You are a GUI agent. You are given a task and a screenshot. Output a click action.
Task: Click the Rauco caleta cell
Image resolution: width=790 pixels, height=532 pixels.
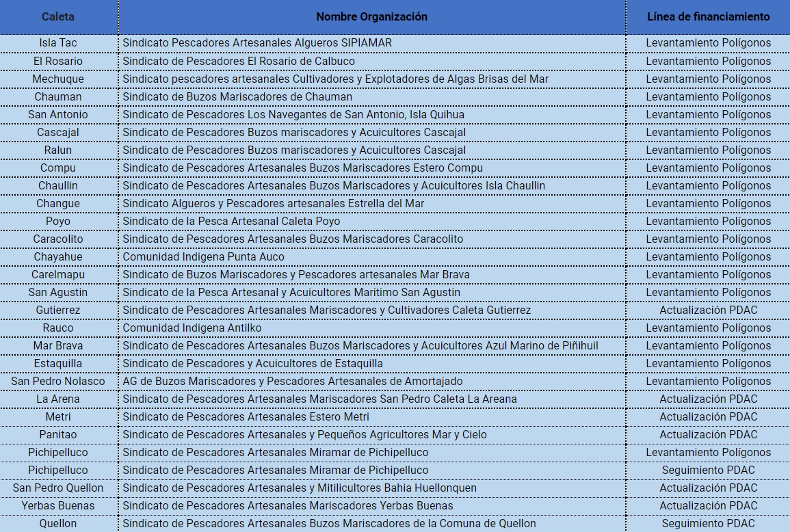click(x=58, y=328)
